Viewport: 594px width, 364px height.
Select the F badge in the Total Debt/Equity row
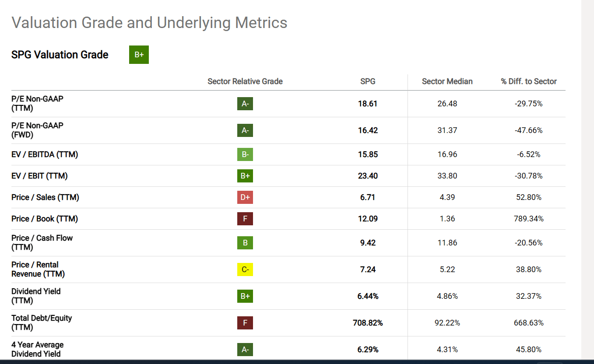coord(245,323)
